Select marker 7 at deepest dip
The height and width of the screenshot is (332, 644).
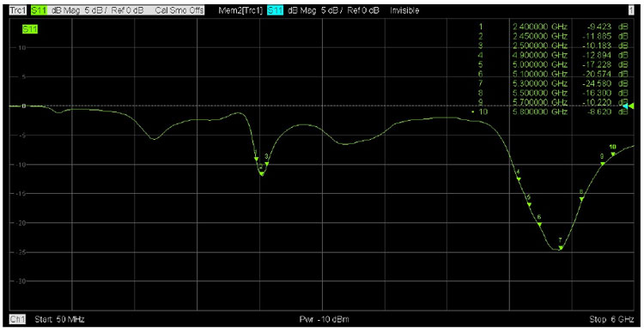tap(561, 247)
